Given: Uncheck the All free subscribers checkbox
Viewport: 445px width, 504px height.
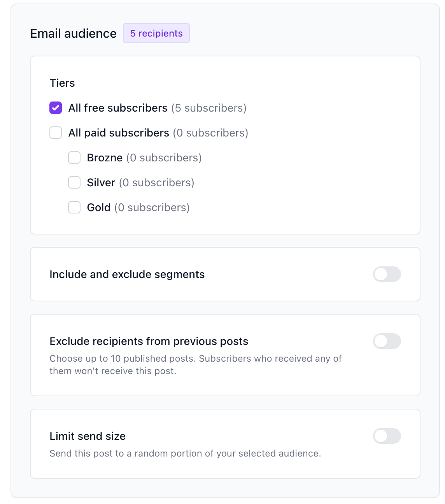Looking at the screenshot, I should [x=56, y=108].
